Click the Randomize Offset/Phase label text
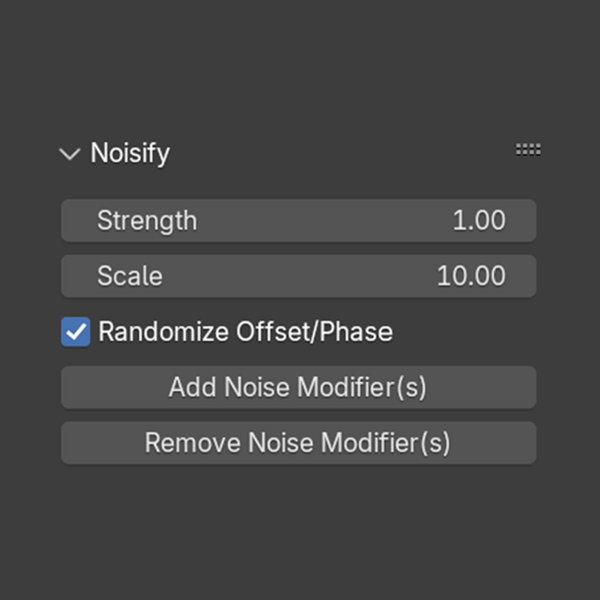The height and width of the screenshot is (600, 600). 245,332
